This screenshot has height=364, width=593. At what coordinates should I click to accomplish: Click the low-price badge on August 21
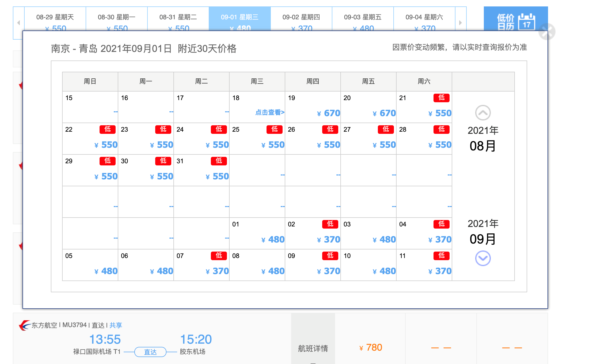(x=441, y=98)
